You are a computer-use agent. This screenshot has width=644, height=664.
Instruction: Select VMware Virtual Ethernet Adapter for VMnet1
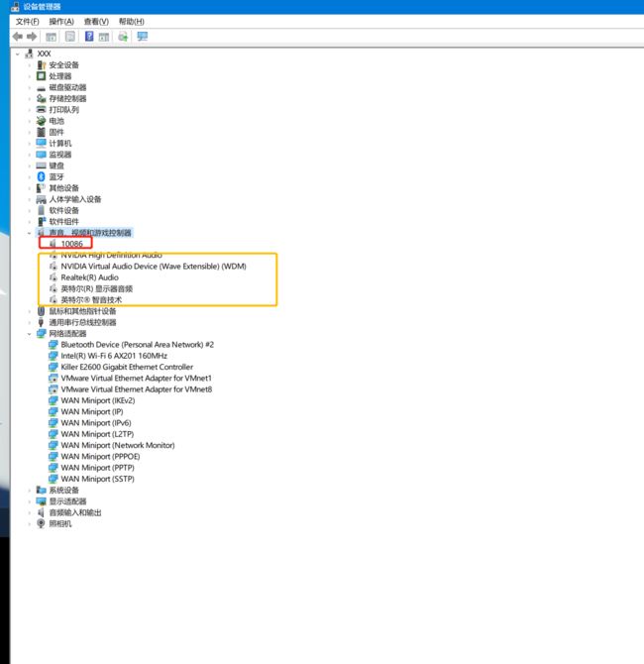pyautogui.click(x=137, y=379)
